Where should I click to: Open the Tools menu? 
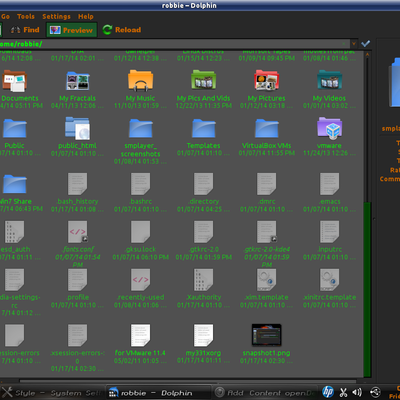pyautogui.click(x=26, y=16)
